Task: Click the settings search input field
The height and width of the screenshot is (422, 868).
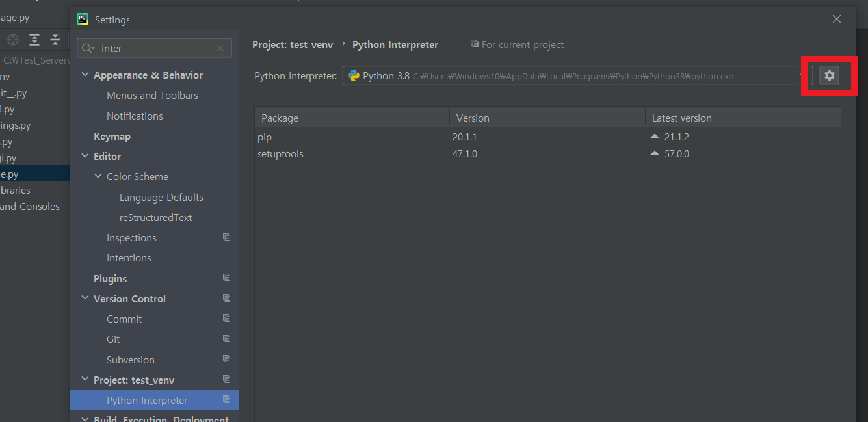Action: point(155,48)
